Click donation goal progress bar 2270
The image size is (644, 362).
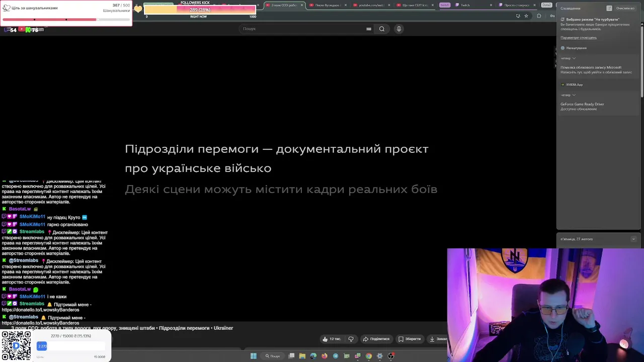[70, 346]
